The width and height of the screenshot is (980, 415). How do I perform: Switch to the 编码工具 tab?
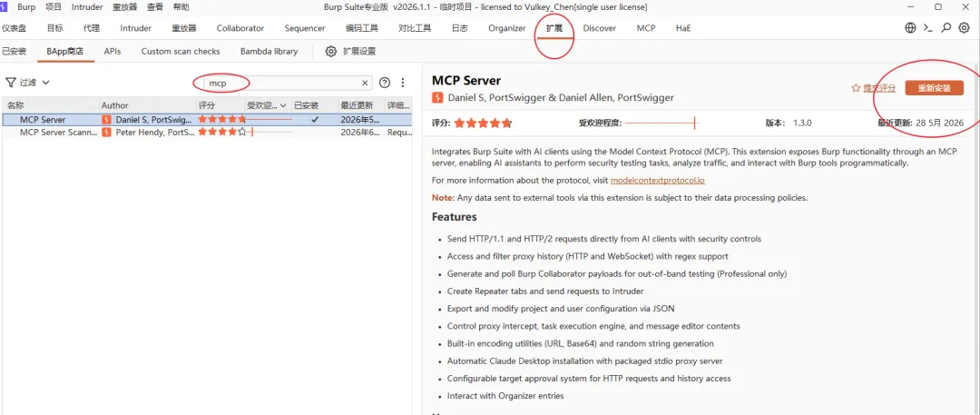tap(362, 28)
